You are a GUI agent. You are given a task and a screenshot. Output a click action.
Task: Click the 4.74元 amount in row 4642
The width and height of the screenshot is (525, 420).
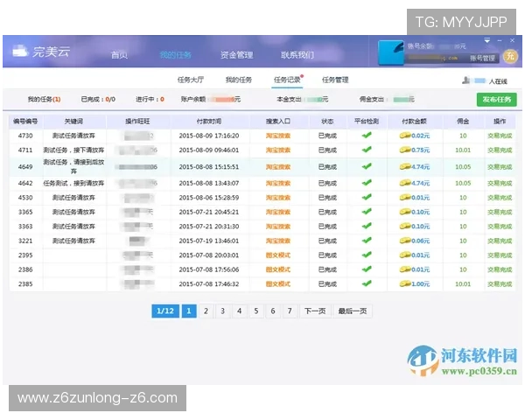420,183
